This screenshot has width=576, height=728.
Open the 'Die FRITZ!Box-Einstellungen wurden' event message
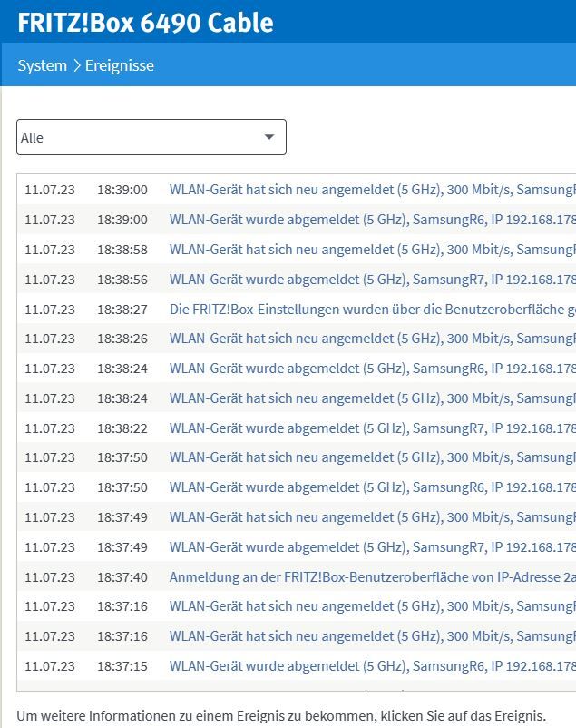[x=372, y=310]
